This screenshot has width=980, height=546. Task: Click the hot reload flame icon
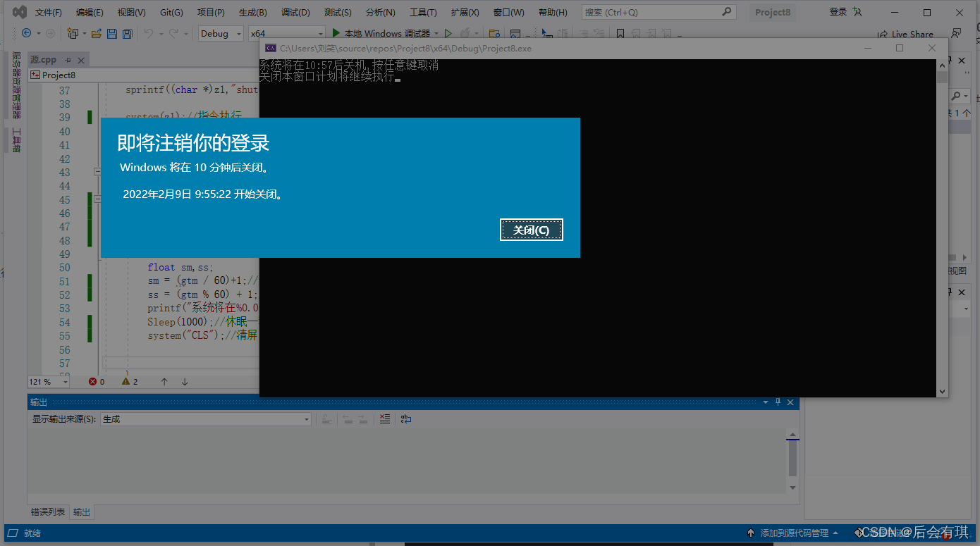(x=465, y=33)
